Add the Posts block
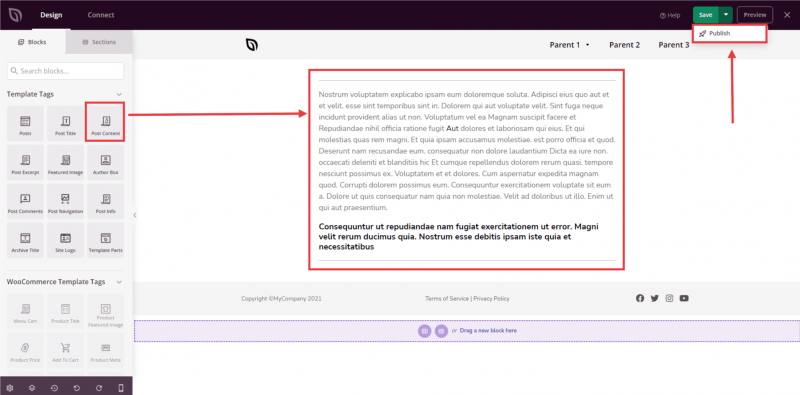The height and width of the screenshot is (395, 800). [x=26, y=124]
